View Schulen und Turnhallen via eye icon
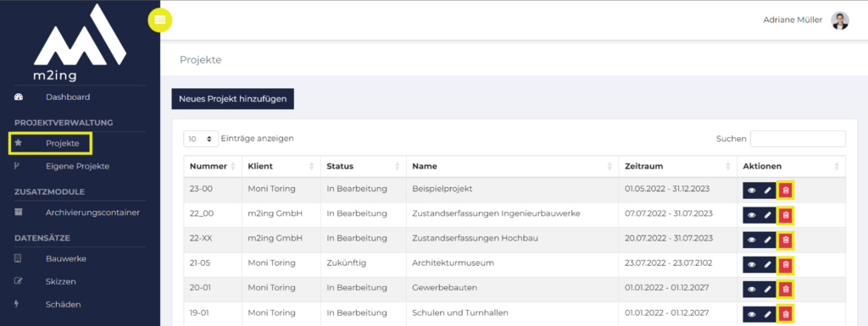The image size is (868, 326). point(751,314)
